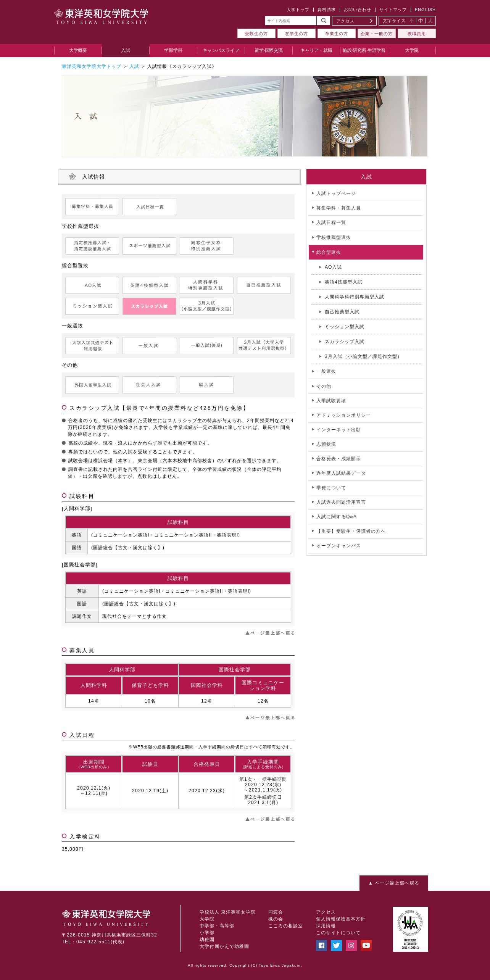Image resolution: width=490 pixels, height=980 pixels.
Task: Click the 英語4技能型入試 button in content
Action: pyautogui.click(x=149, y=285)
